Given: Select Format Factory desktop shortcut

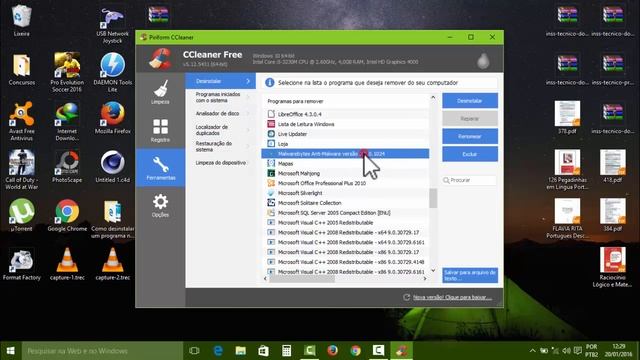Looking at the screenshot, I should [21, 264].
